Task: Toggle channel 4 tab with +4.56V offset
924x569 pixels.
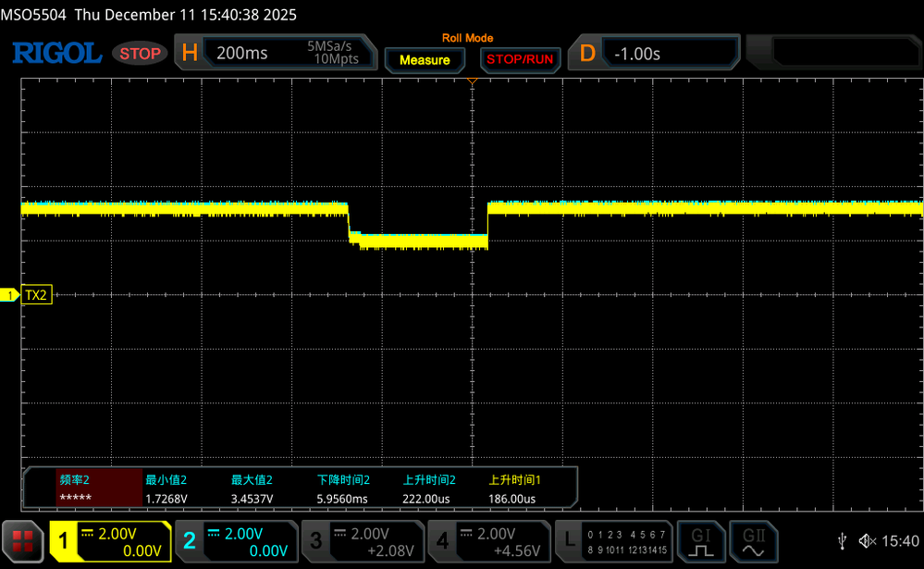Action: 489,541
